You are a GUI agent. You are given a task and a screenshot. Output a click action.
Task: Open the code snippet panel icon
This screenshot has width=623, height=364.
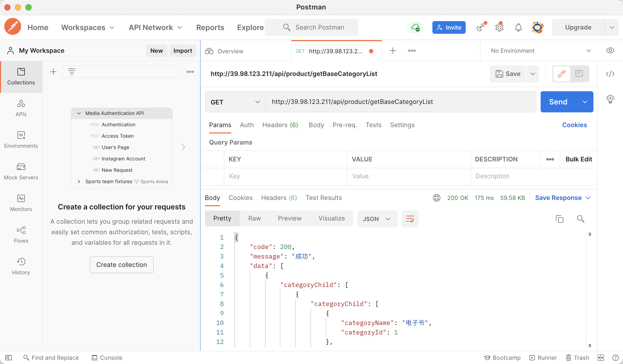click(610, 74)
